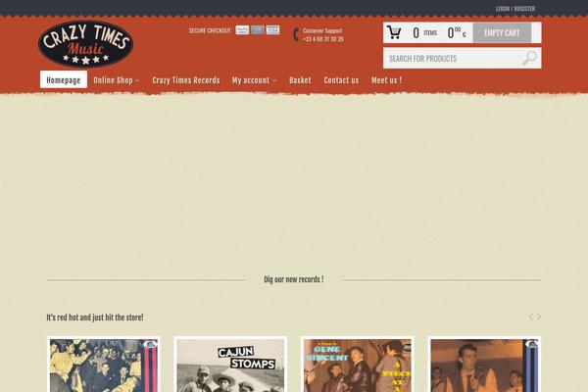Click the search magnifier icon
This screenshot has height=392, width=588.
click(529, 58)
